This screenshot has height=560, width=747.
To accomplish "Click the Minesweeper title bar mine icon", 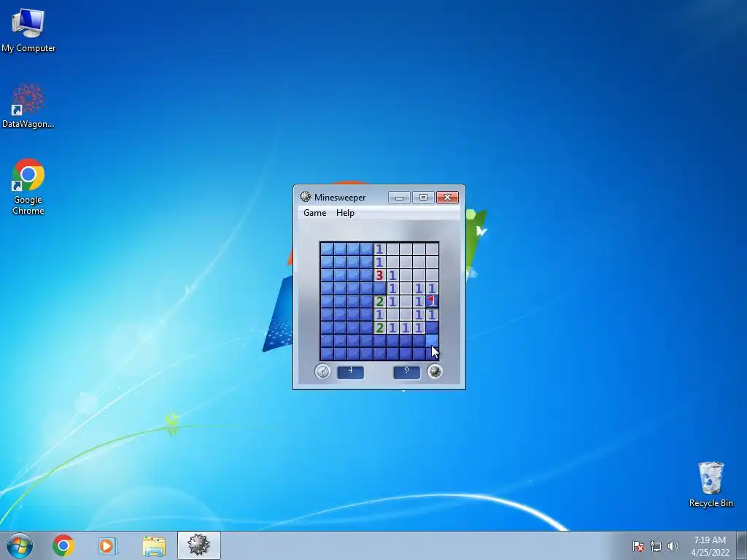I will point(306,197).
